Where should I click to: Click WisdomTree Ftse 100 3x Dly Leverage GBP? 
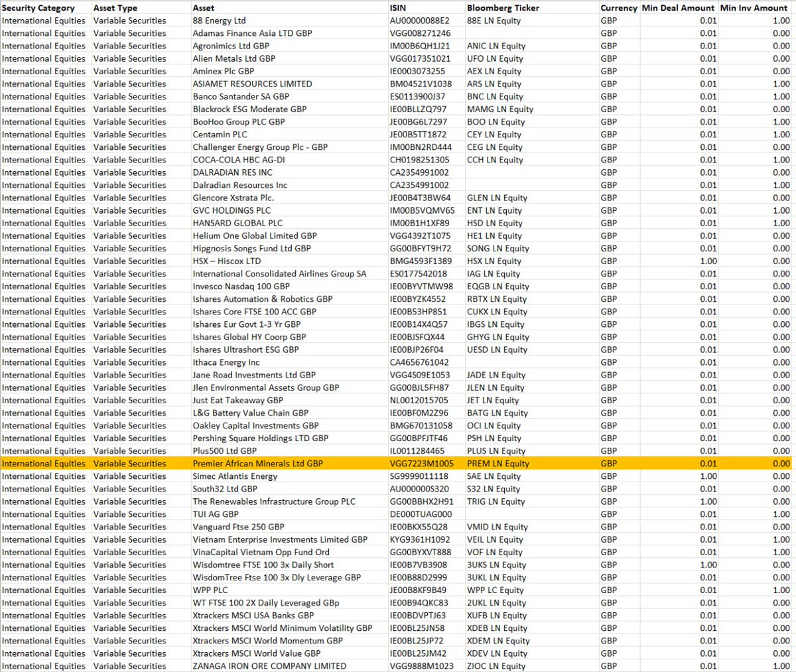277,578
